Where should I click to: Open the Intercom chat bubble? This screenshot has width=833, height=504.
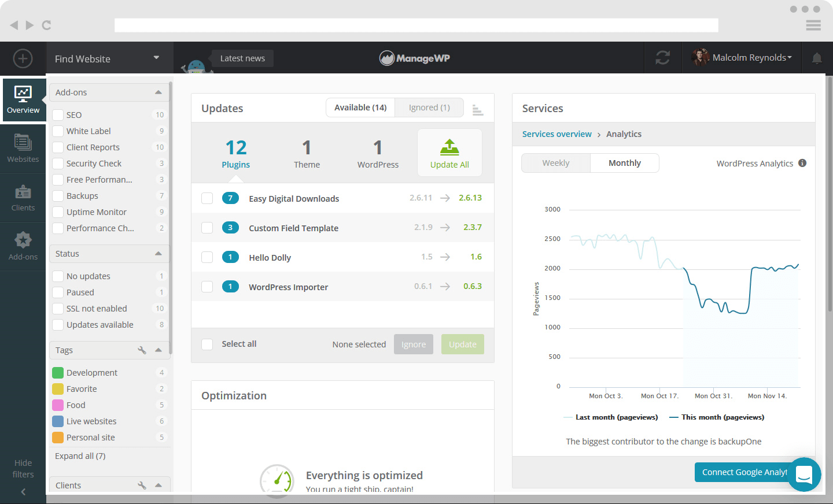pos(804,475)
